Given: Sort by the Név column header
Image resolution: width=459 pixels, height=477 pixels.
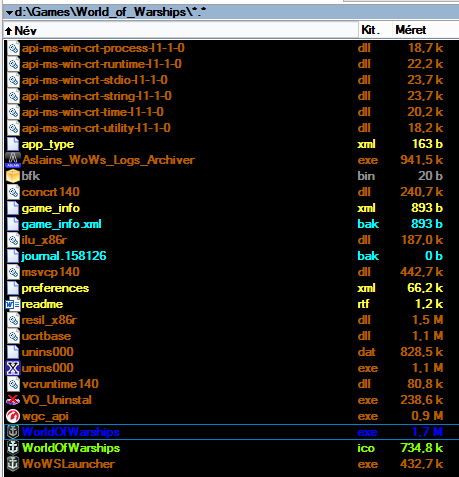Looking at the screenshot, I should (181, 30).
